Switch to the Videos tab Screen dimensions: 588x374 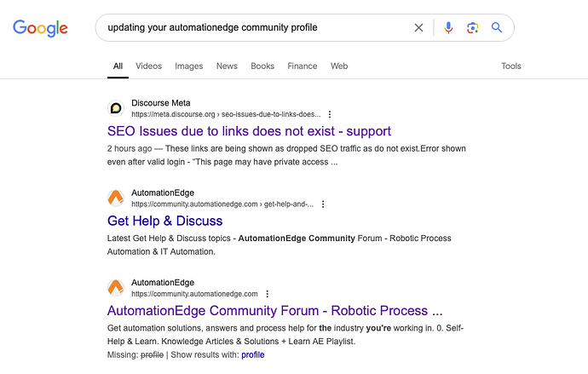pos(148,66)
